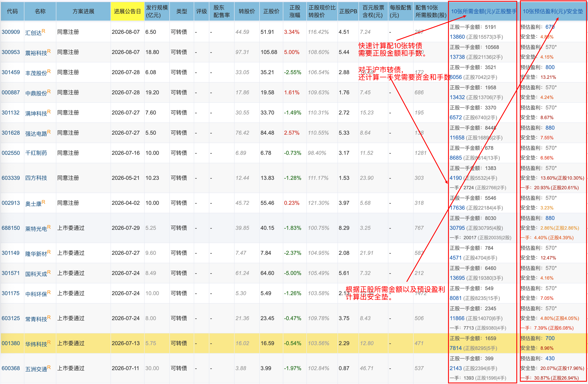Open the 五洲交通 stock name link
This screenshot has height=384, width=588.
(x=36, y=369)
